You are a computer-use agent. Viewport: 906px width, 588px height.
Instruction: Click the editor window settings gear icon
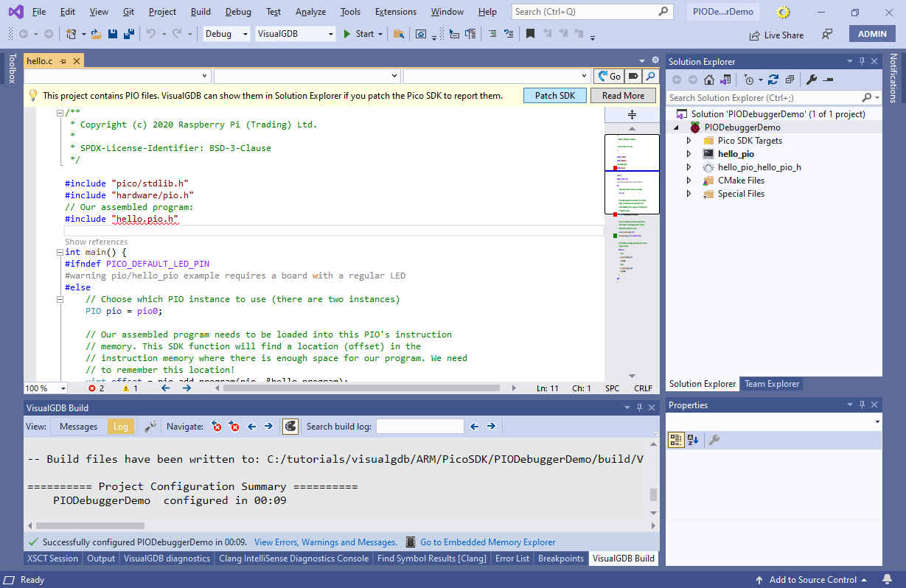655,60
